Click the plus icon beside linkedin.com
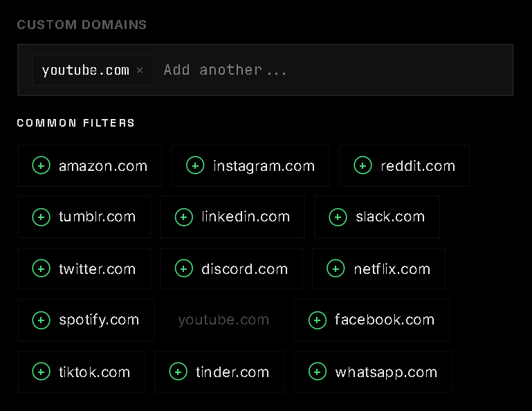Image resolution: width=532 pixels, height=411 pixels. pyautogui.click(x=183, y=217)
